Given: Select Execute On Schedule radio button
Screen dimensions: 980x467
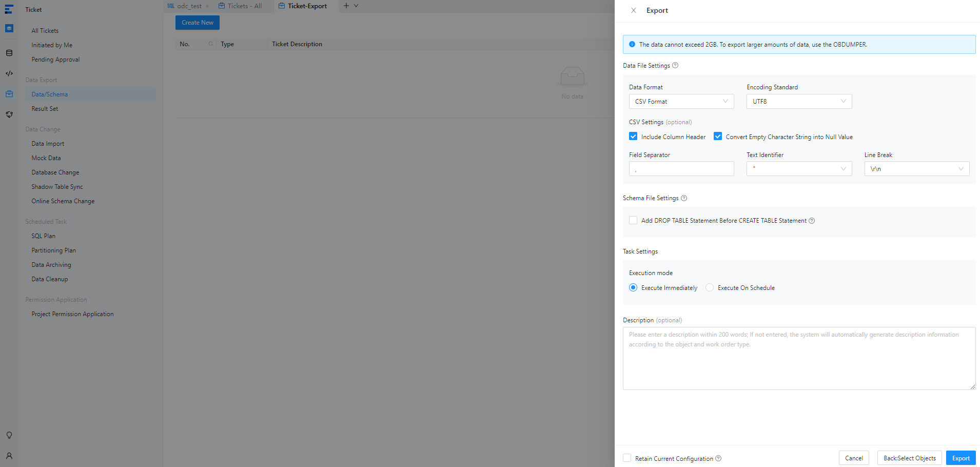Looking at the screenshot, I should coord(710,288).
